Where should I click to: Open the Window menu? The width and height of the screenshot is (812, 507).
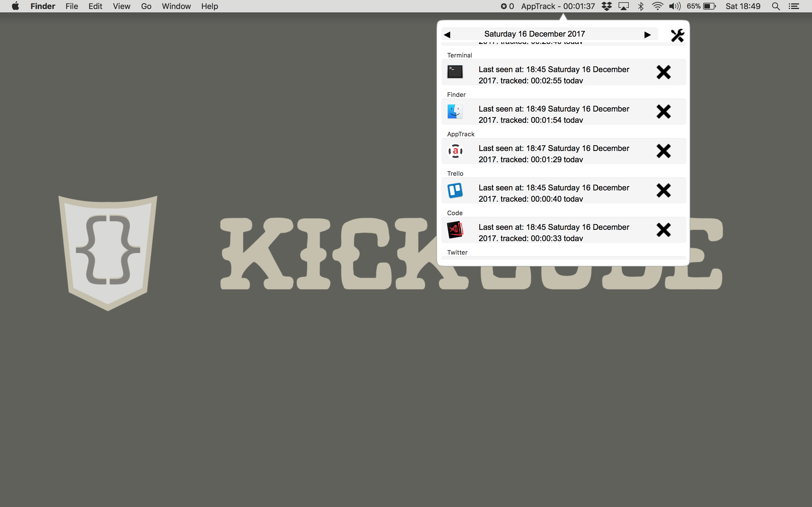click(176, 6)
